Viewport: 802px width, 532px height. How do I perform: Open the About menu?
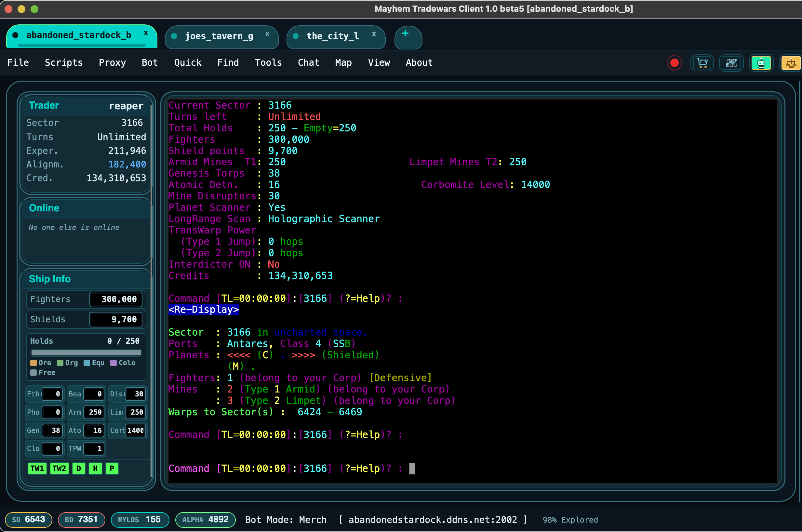click(x=419, y=62)
